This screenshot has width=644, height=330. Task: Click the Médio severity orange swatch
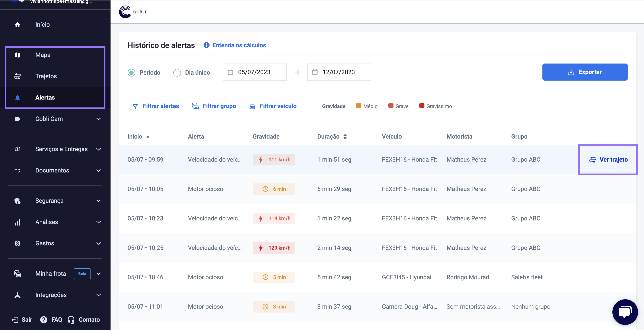pos(358,106)
